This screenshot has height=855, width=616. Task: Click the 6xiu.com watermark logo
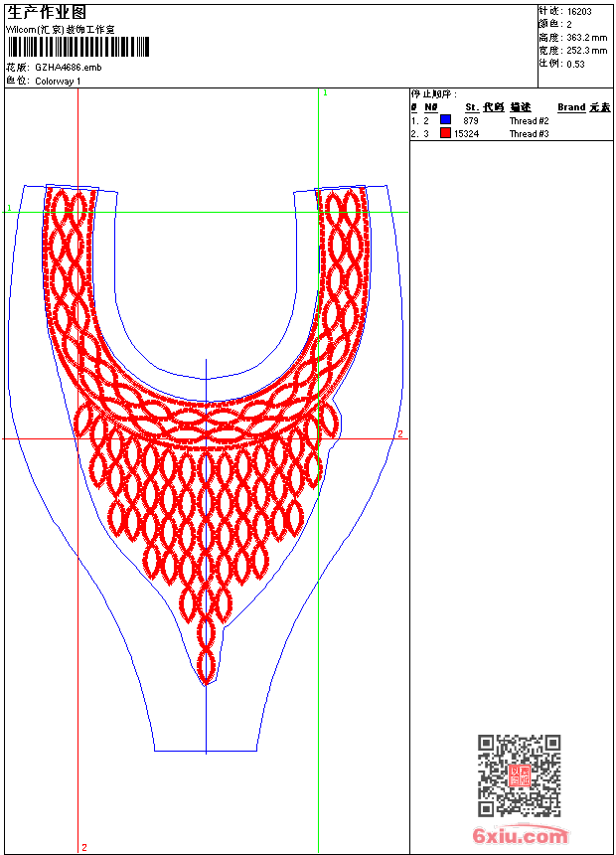tap(521, 836)
